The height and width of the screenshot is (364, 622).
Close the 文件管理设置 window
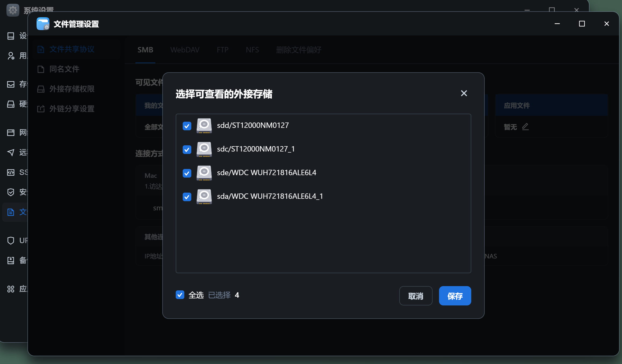pyautogui.click(x=607, y=24)
